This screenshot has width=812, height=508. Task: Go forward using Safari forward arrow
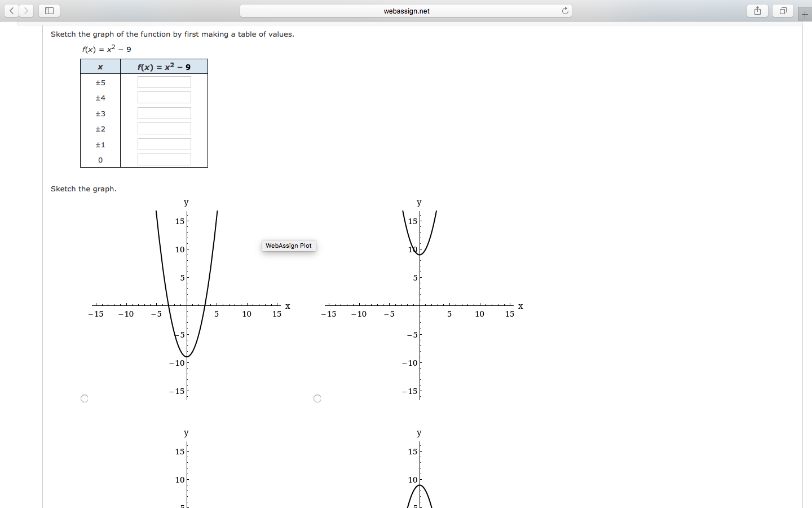26,11
